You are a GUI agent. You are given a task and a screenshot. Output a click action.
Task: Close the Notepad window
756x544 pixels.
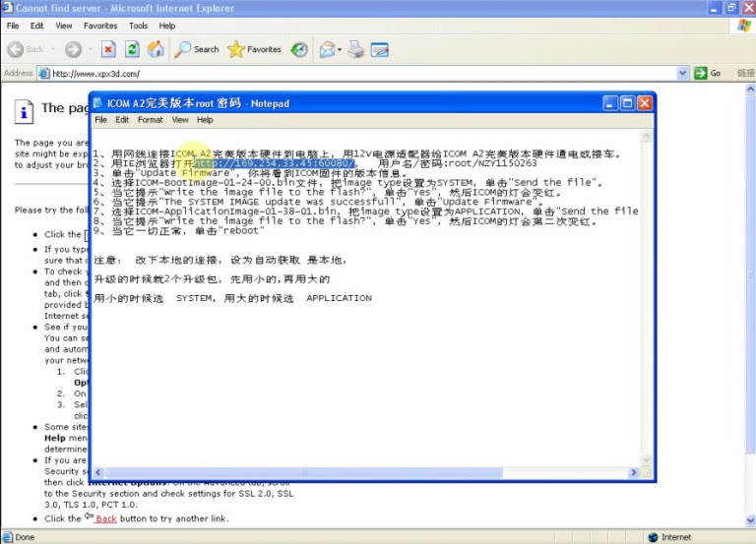pos(645,103)
